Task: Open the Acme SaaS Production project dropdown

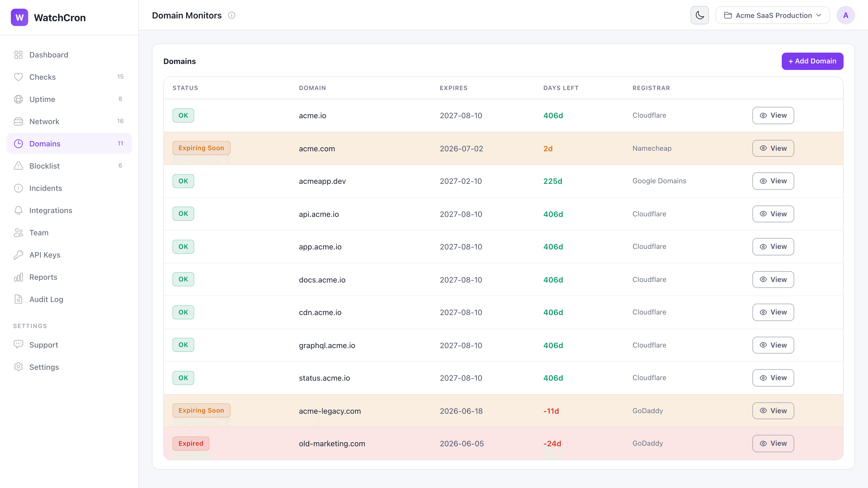Action: [772, 15]
